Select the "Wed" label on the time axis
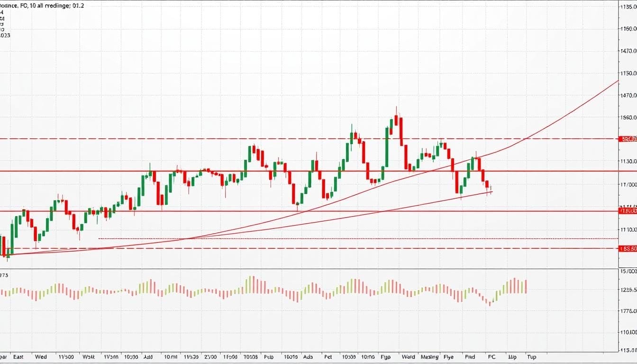The height and width of the screenshot is (364, 637). tap(41, 357)
